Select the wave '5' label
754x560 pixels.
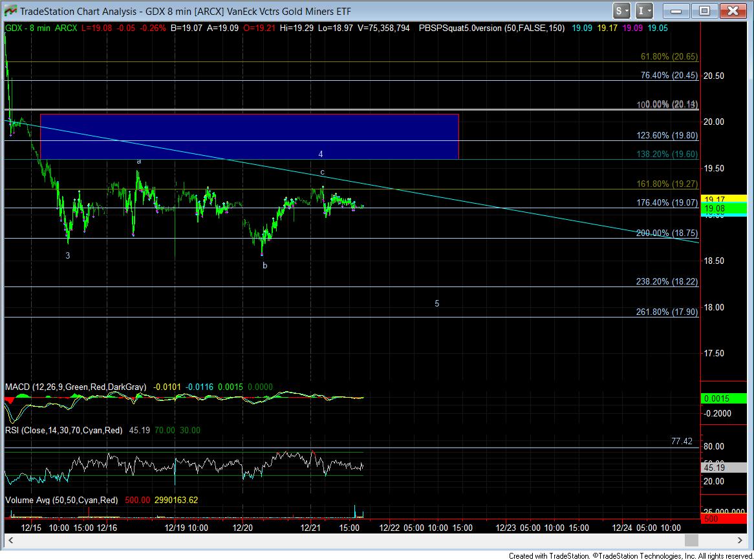436,304
